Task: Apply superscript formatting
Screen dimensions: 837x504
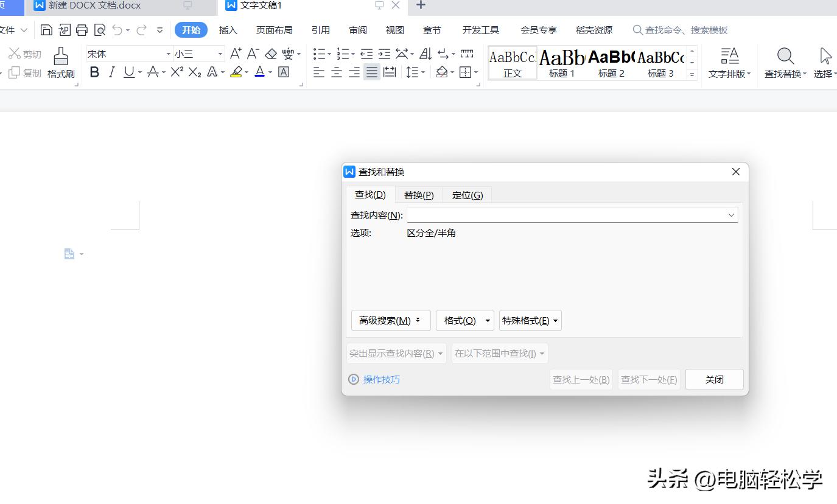Action: (x=176, y=72)
